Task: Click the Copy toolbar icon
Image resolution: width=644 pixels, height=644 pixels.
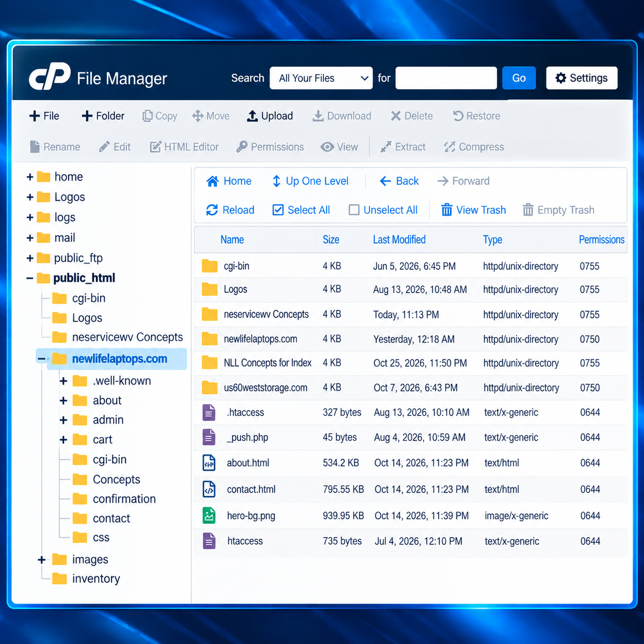Action: 147,116
